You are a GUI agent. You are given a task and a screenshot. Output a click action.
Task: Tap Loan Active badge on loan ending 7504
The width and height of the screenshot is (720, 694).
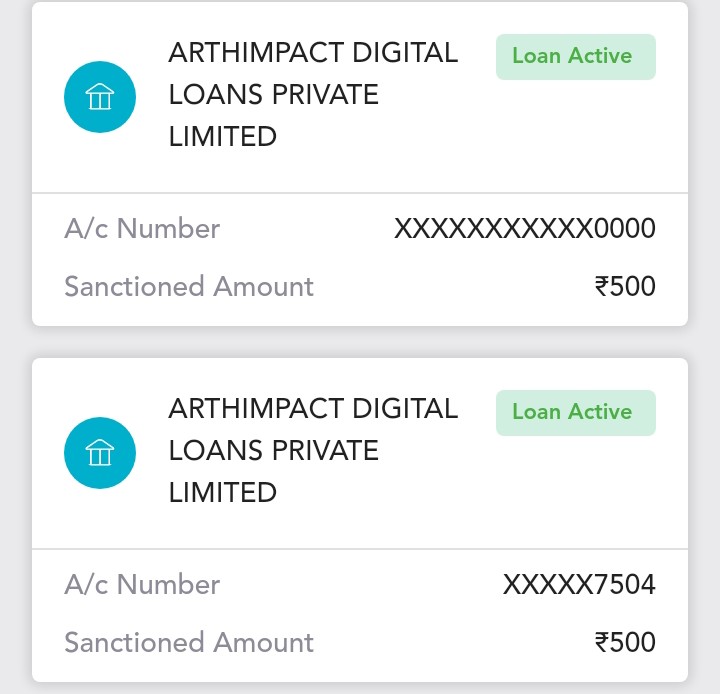(575, 412)
